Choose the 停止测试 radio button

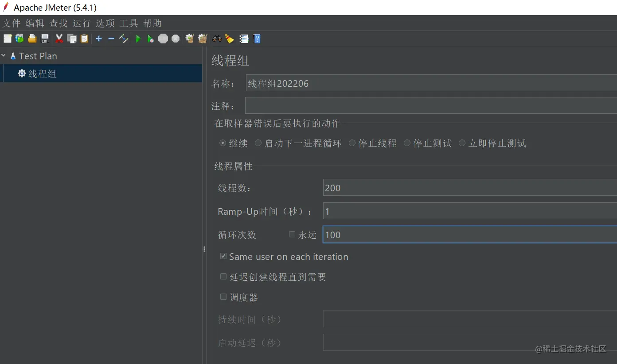pyautogui.click(x=407, y=143)
